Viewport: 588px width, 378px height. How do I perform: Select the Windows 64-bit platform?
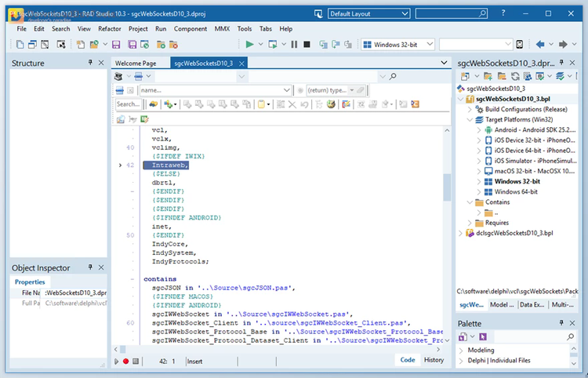point(516,192)
